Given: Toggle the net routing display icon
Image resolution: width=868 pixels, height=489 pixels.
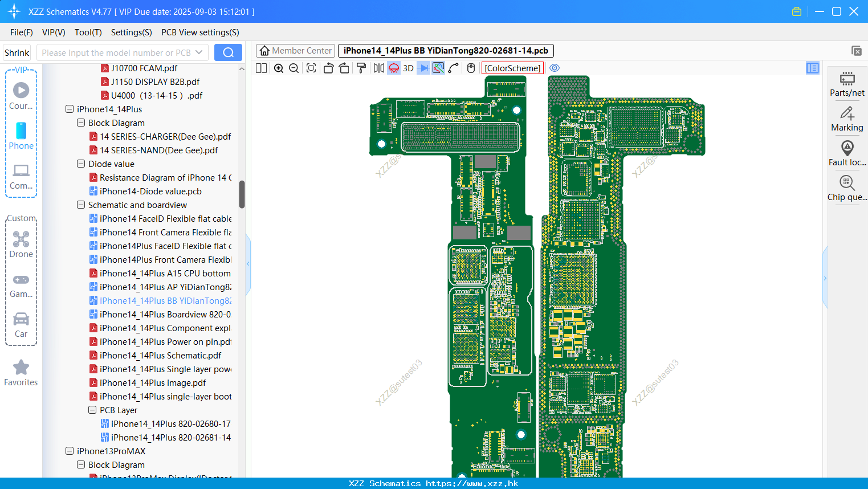Looking at the screenshot, I should [438, 68].
